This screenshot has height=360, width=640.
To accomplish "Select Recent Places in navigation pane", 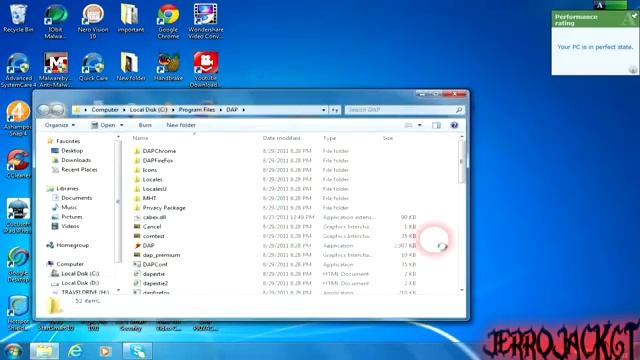I will (75, 169).
